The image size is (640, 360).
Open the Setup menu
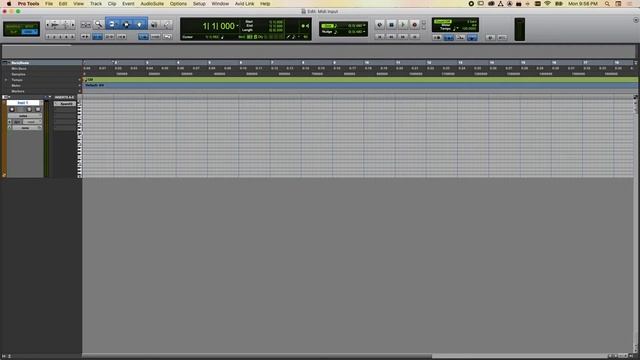click(199, 4)
